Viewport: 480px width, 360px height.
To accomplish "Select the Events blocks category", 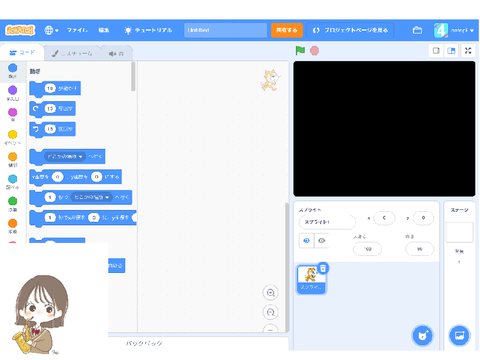I will click(x=13, y=137).
